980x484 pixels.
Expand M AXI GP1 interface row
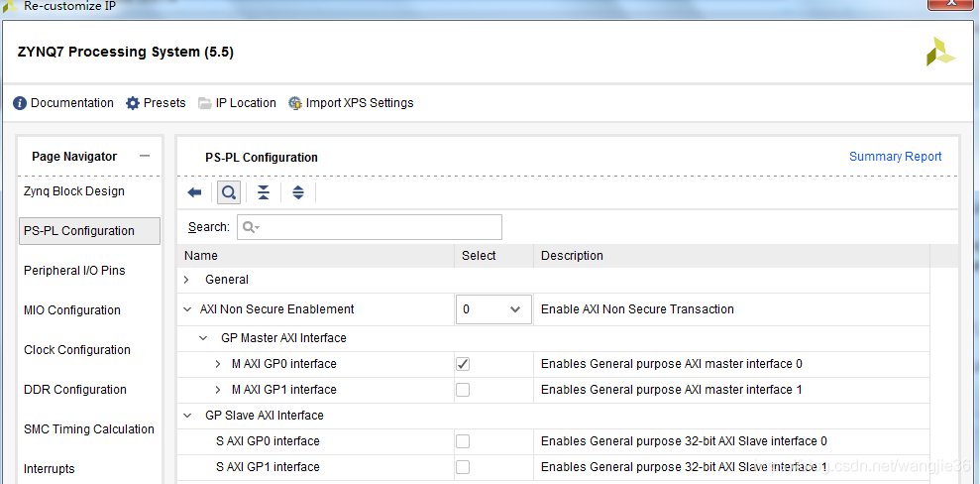pyautogui.click(x=217, y=390)
